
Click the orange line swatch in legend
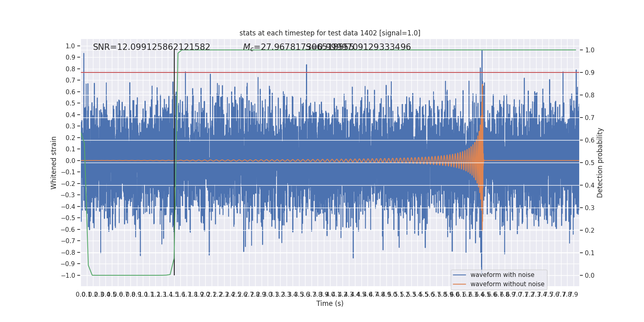459,284
